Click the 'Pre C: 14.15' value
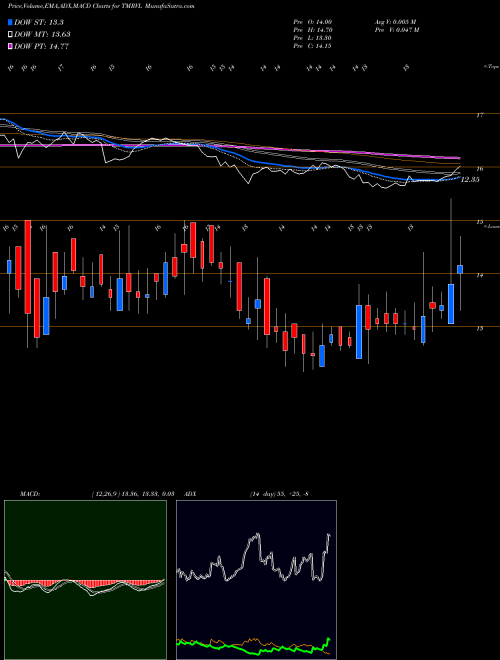This screenshot has height=660, width=500. pos(313,46)
